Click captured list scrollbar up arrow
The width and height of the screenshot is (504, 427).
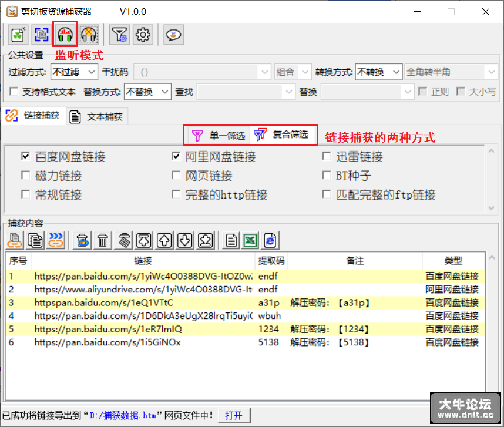point(492,257)
